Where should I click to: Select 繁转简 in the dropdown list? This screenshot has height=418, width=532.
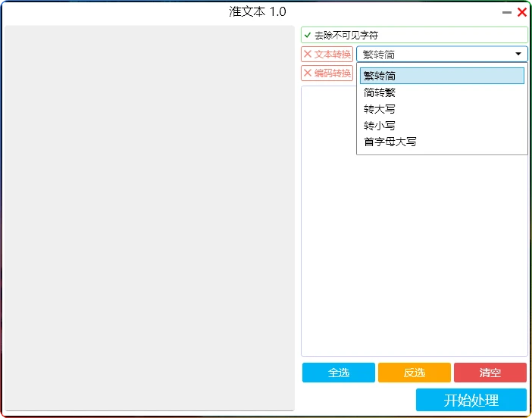coord(442,76)
